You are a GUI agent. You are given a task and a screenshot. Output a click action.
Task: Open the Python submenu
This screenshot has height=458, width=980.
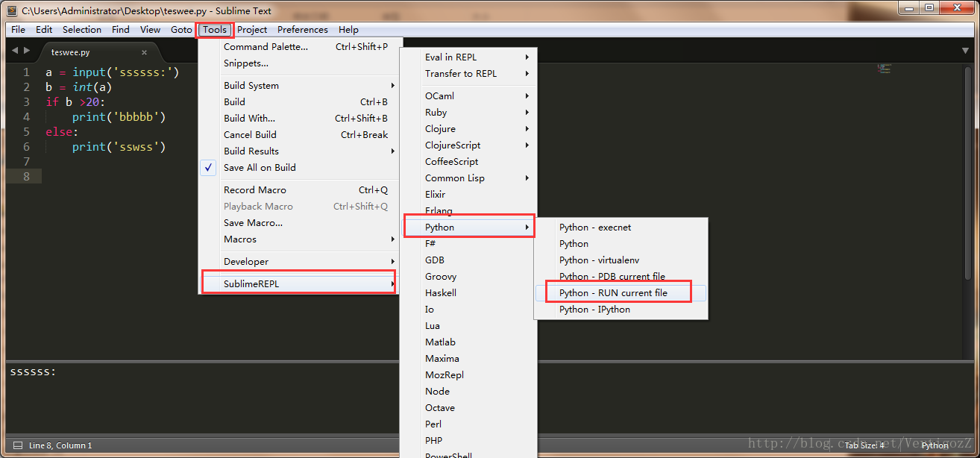pos(469,228)
